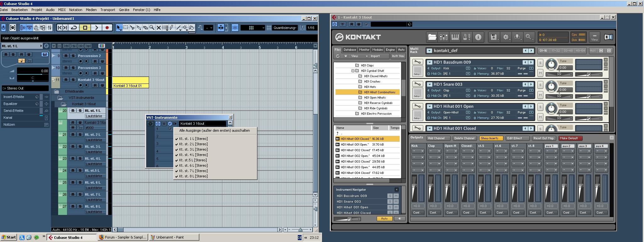
Task: Open HD1 Bassdrum 009 instrument dropdown arrow
Action: click(429, 62)
